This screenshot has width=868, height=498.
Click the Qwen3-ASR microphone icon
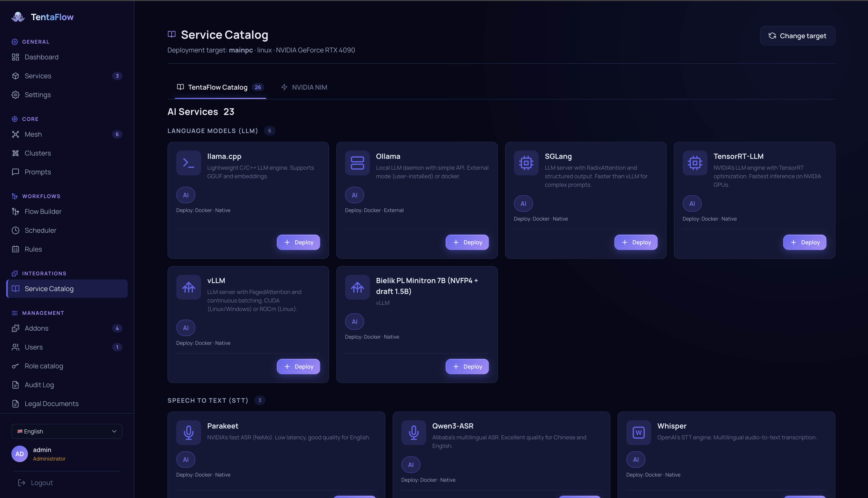point(414,432)
